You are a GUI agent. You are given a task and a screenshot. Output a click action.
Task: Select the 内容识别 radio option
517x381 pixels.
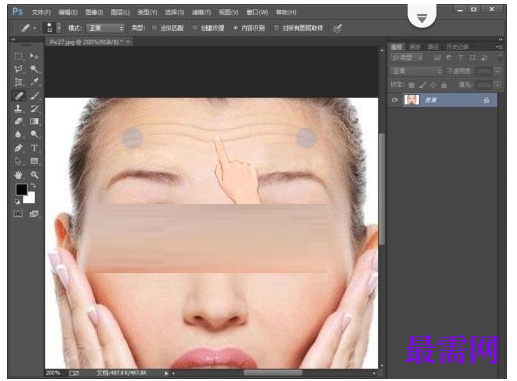pos(235,28)
